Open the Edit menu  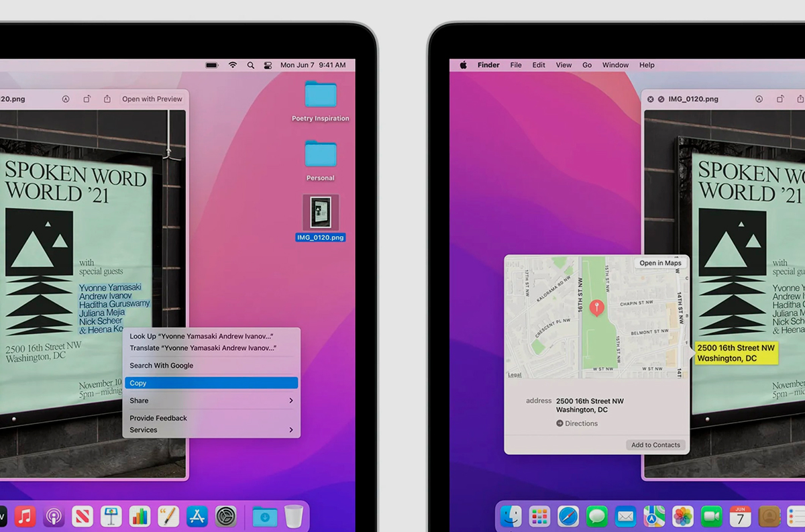coord(539,65)
